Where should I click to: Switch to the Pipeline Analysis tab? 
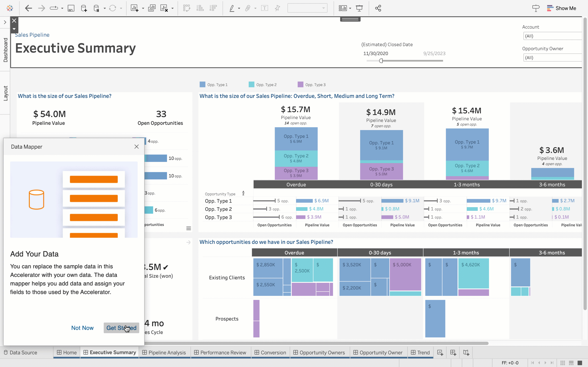click(167, 352)
